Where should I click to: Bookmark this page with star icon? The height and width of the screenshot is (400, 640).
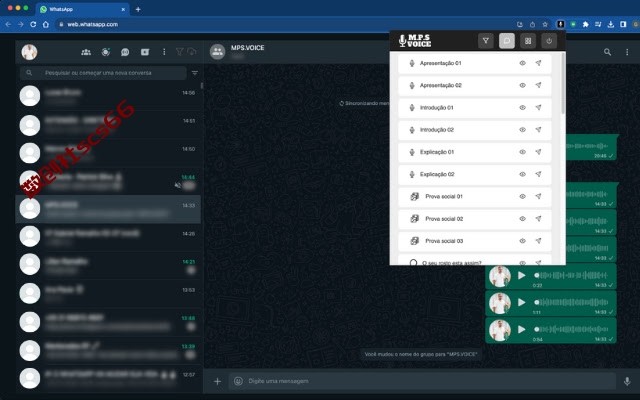(x=545, y=24)
